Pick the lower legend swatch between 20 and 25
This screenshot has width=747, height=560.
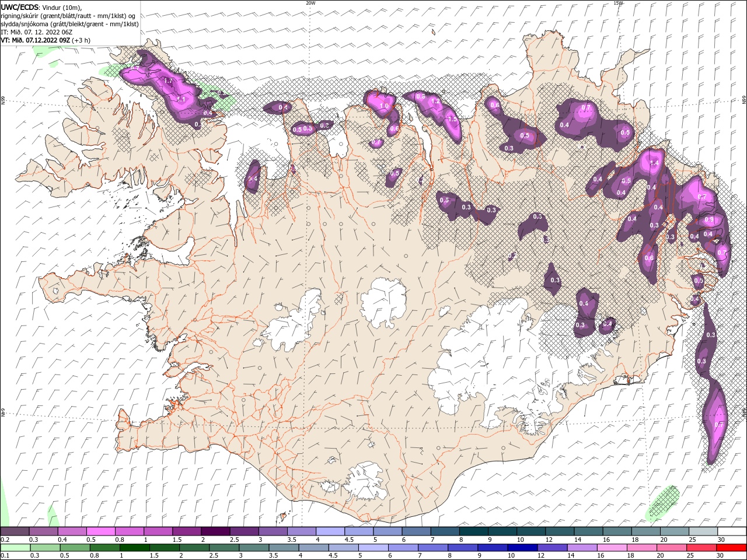pyautogui.click(x=672, y=548)
